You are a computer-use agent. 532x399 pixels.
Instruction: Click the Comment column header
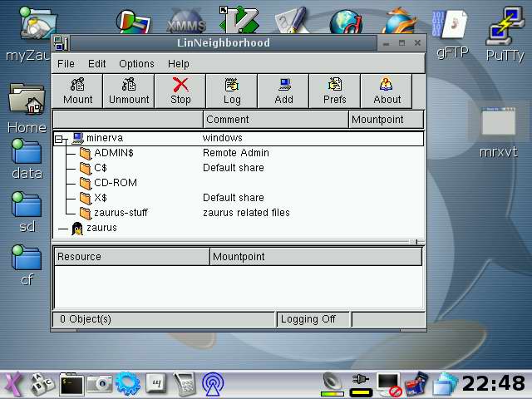(x=274, y=120)
